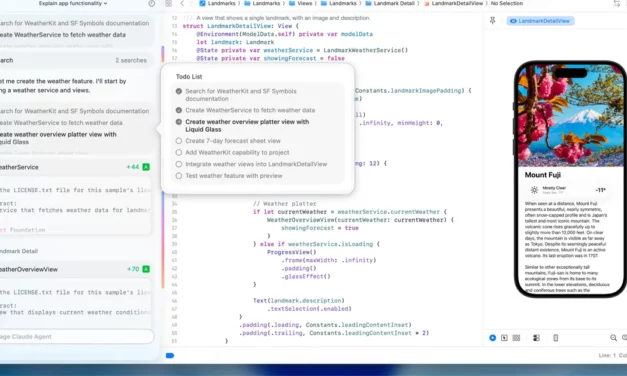Screen dimensions: 627x376
Task: Click the message Claude Agent input field
Action: (x=76, y=337)
